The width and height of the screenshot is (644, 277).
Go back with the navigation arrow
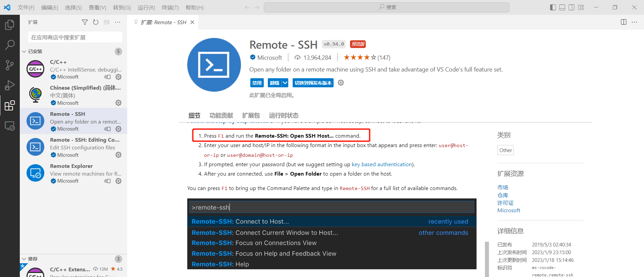point(247,7)
